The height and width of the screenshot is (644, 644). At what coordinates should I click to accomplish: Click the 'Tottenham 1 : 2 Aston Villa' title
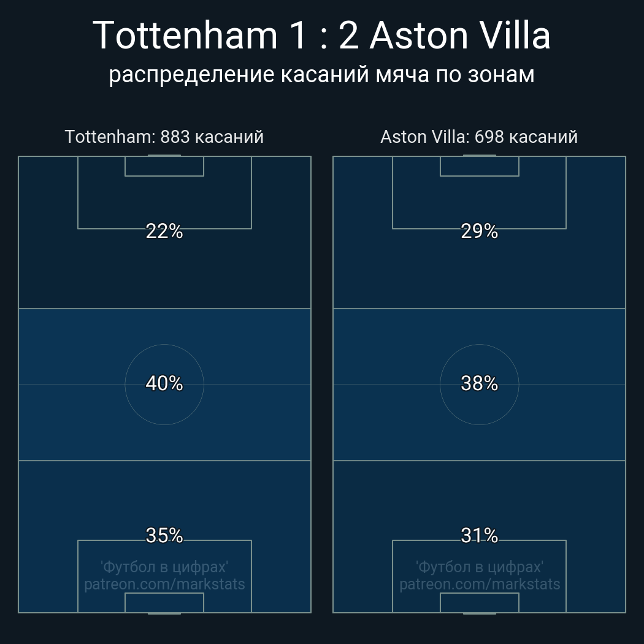[321, 36]
